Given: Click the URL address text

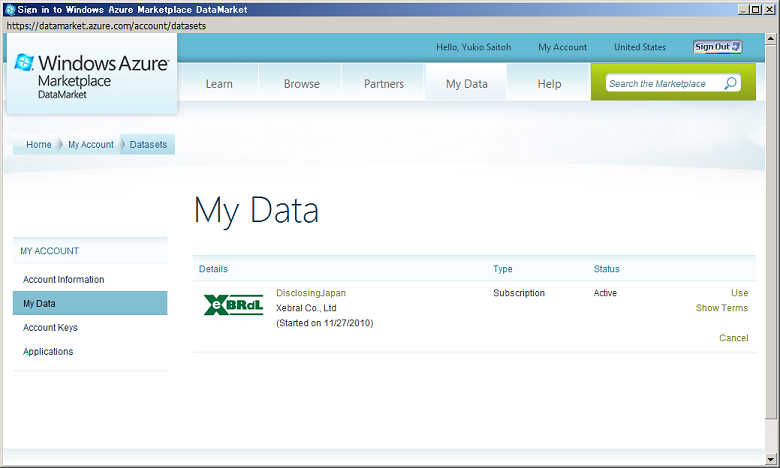Looking at the screenshot, I should click(x=106, y=26).
